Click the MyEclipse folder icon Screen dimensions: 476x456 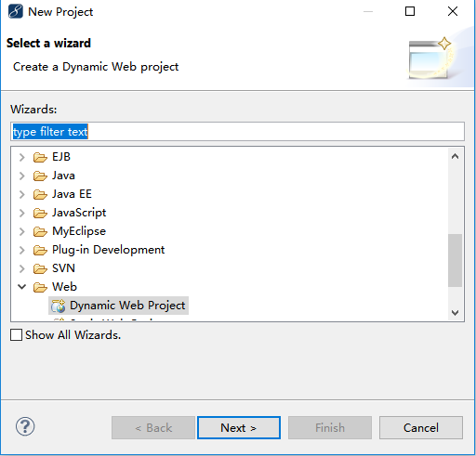pyautogui.click(x=40, y=231)
